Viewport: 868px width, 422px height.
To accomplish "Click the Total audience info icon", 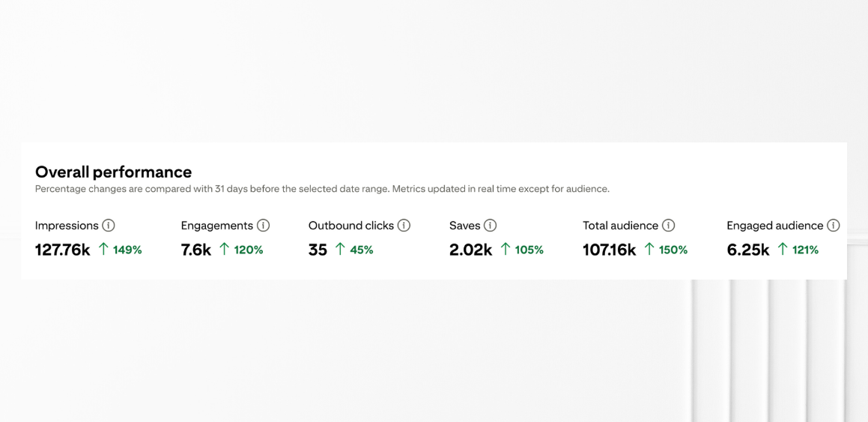I will point(669,226).
